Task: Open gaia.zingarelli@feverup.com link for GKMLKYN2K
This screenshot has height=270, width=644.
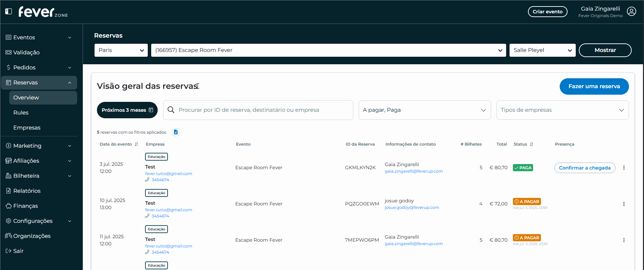Action: point(414,171)
